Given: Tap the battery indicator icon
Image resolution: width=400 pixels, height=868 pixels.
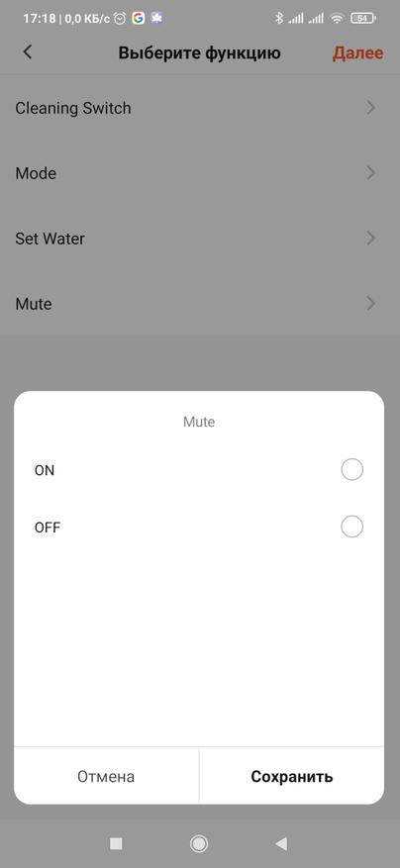Looking at the screenshot, I should pos(363,18).
